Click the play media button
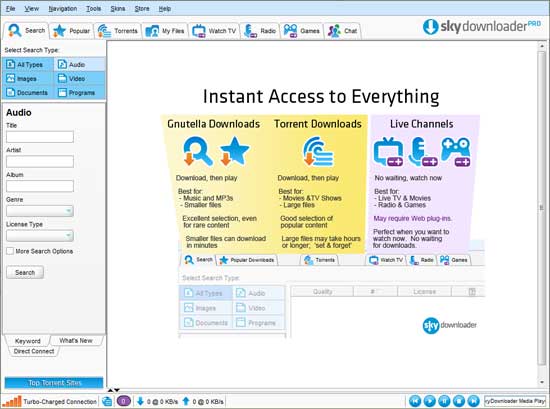Image resolution: width=550 pixels, height=409 pixels. point(430,401)
